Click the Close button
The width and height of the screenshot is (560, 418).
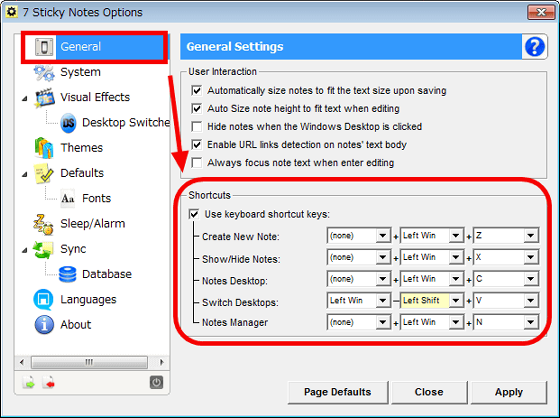[x=429, y=392]
